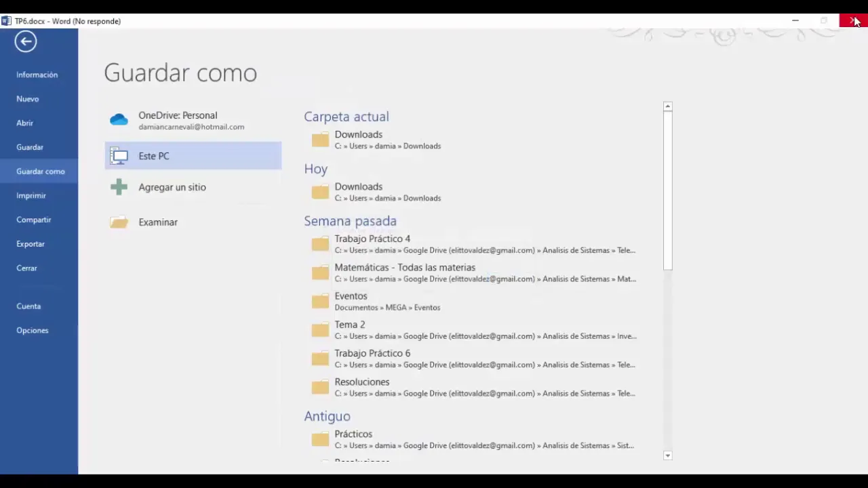Choose Agregar un sitio
Screen dimensions: 868x488
point(193,187)
